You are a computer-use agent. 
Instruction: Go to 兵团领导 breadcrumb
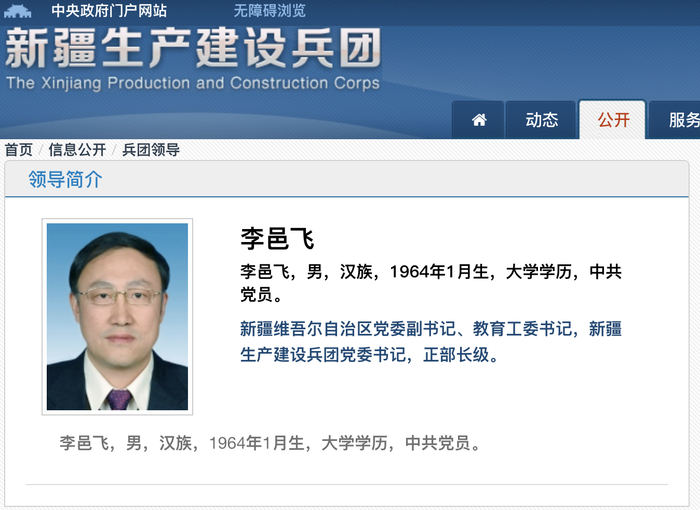[x=151, y=150]
